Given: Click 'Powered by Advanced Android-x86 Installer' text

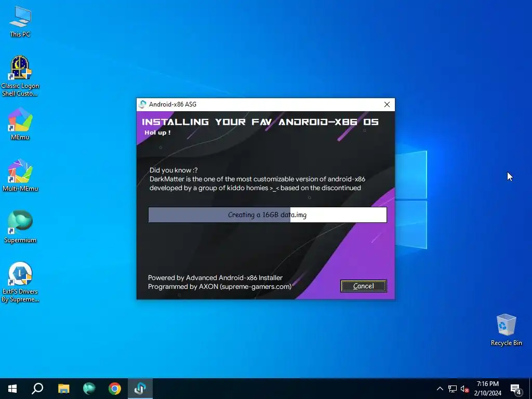Looking at the screenshot, I should click(215, 278).
